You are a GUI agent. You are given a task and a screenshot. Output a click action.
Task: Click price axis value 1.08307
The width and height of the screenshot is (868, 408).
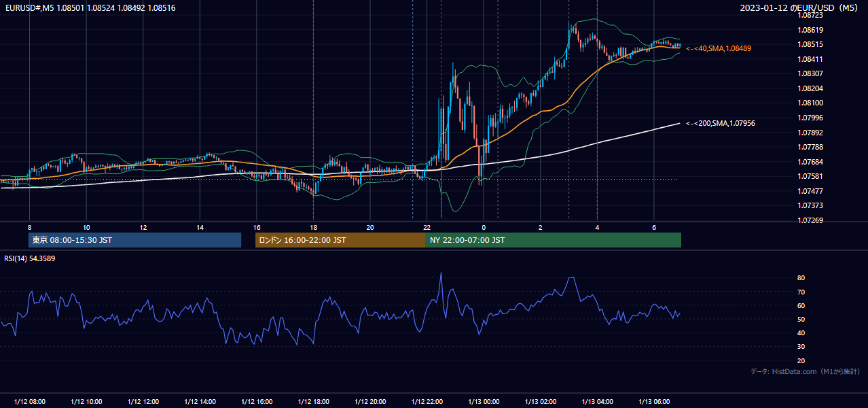811,73
